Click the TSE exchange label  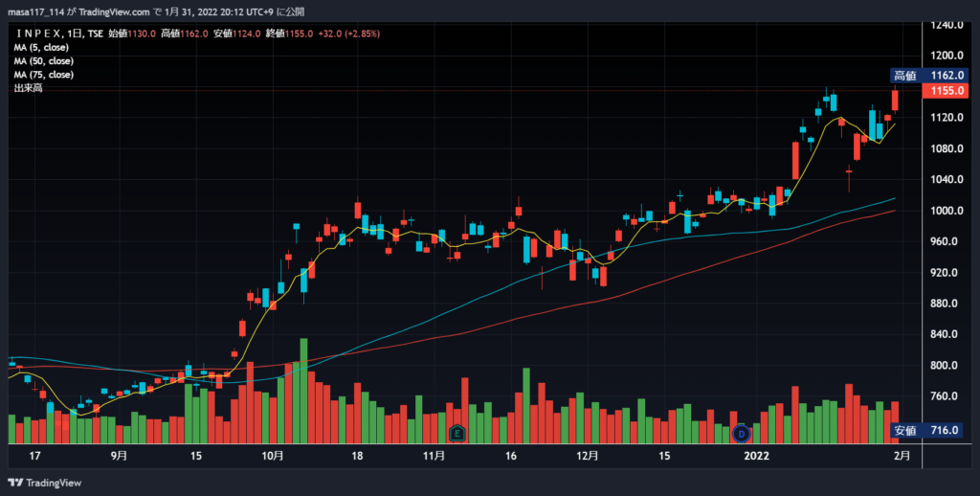click(x=96, y=34)
